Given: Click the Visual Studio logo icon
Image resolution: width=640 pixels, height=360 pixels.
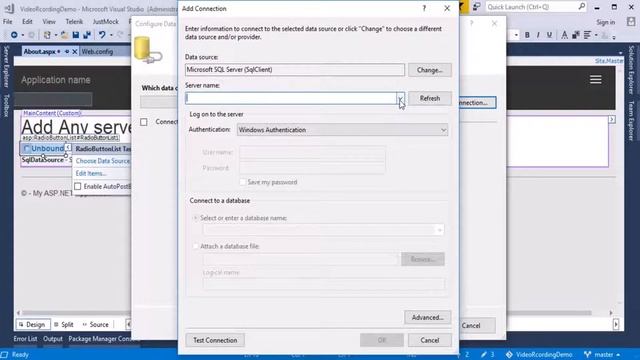Looking at the screenshot, I should (9, 8).
